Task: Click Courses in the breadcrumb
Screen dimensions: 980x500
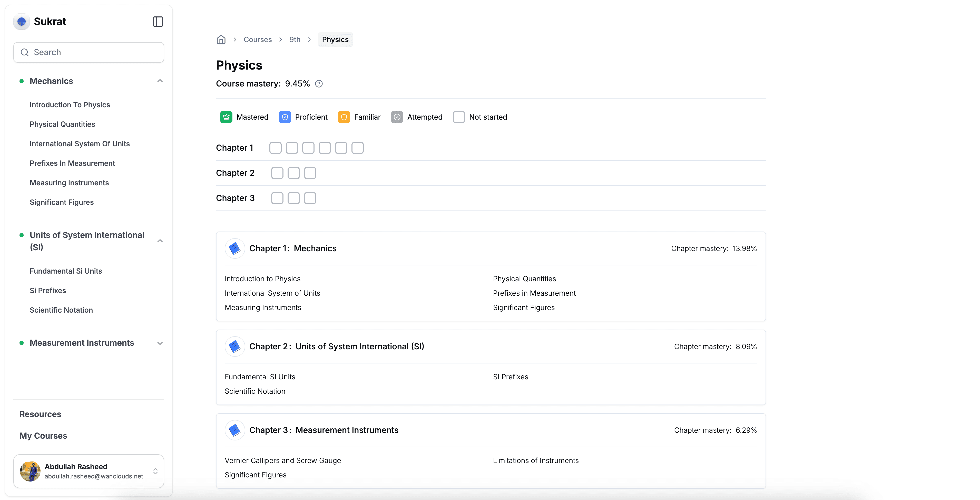Action: [258, 39]
